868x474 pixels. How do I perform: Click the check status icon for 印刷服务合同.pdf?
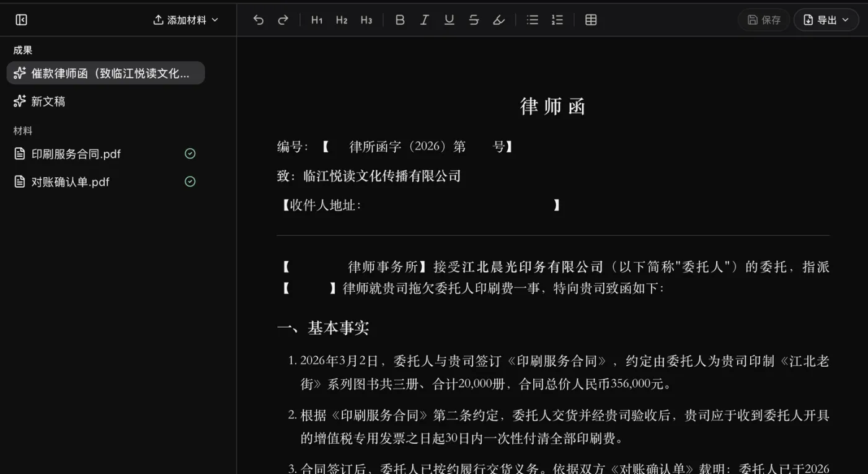(x=190, y=154)
